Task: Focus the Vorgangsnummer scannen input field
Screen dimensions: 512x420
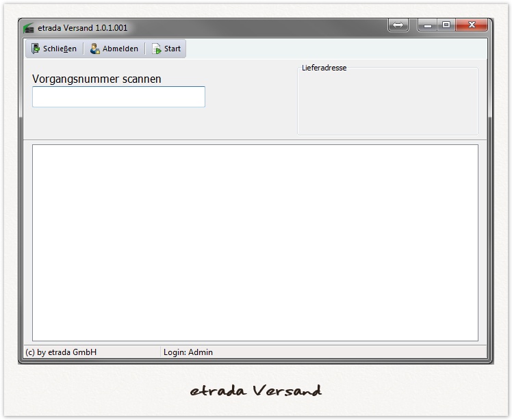Action: (x=118, y=96)
